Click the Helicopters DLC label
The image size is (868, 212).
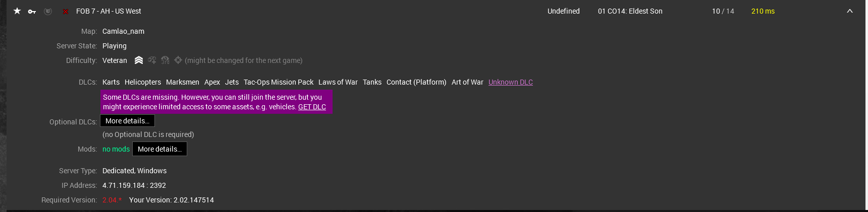[143, 82]
